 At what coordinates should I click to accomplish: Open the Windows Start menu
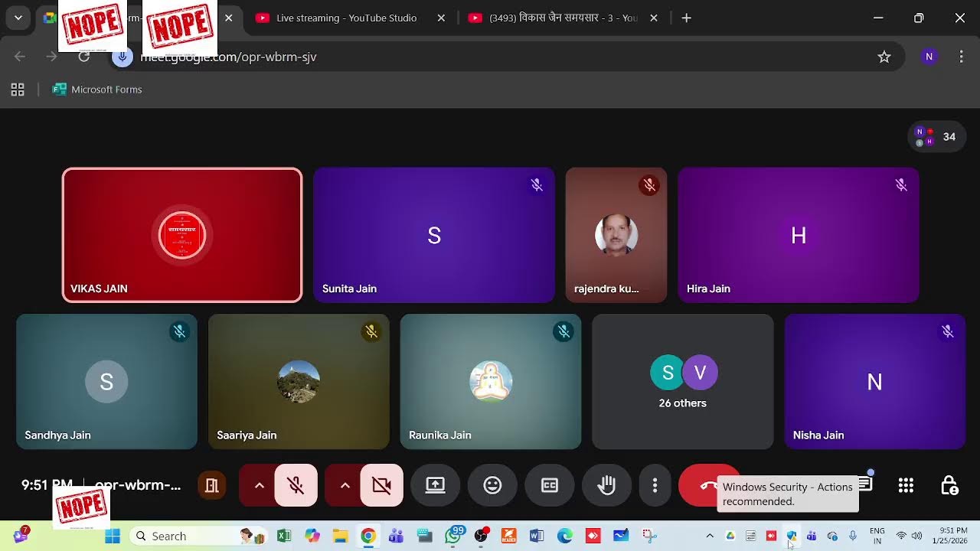[113, 536]
